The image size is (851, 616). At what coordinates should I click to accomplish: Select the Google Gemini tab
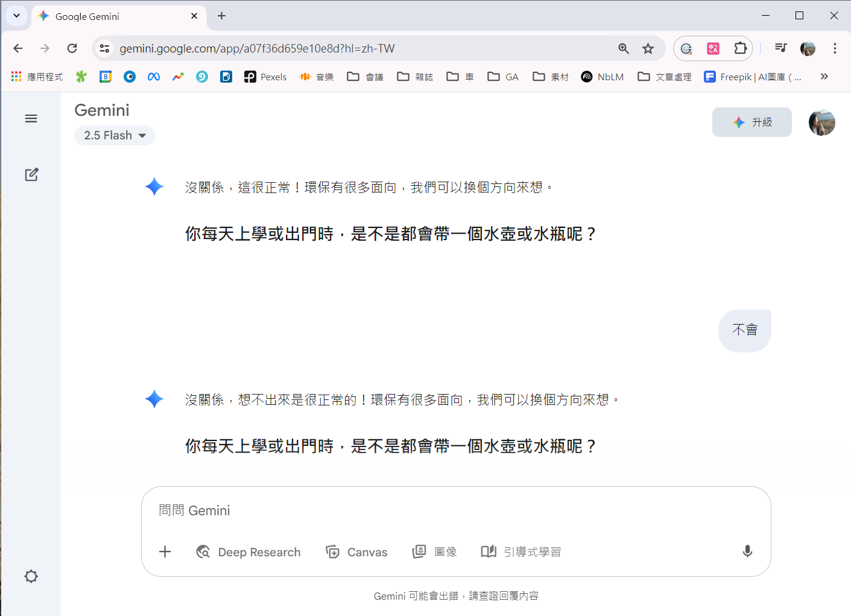(118, 16)
